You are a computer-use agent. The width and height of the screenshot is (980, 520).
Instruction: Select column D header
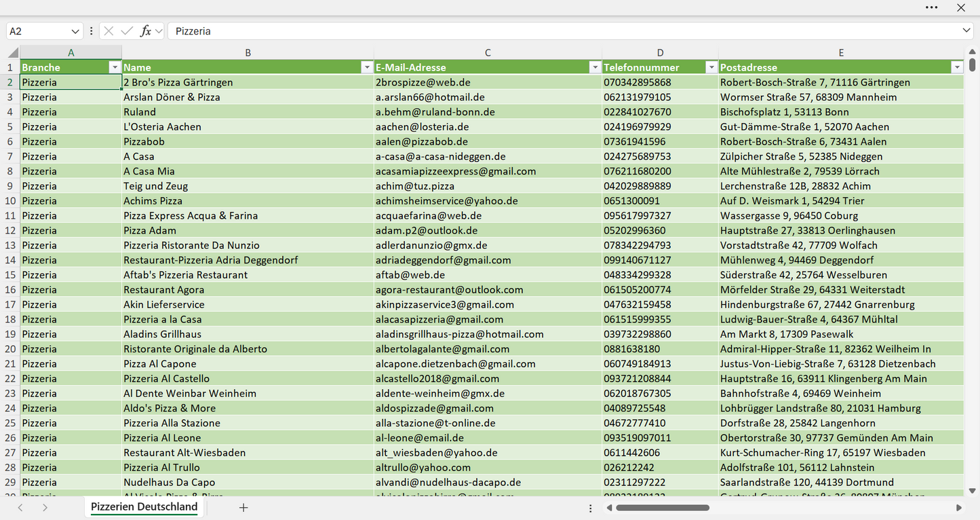pyautogui.click(x=661, y=52)
